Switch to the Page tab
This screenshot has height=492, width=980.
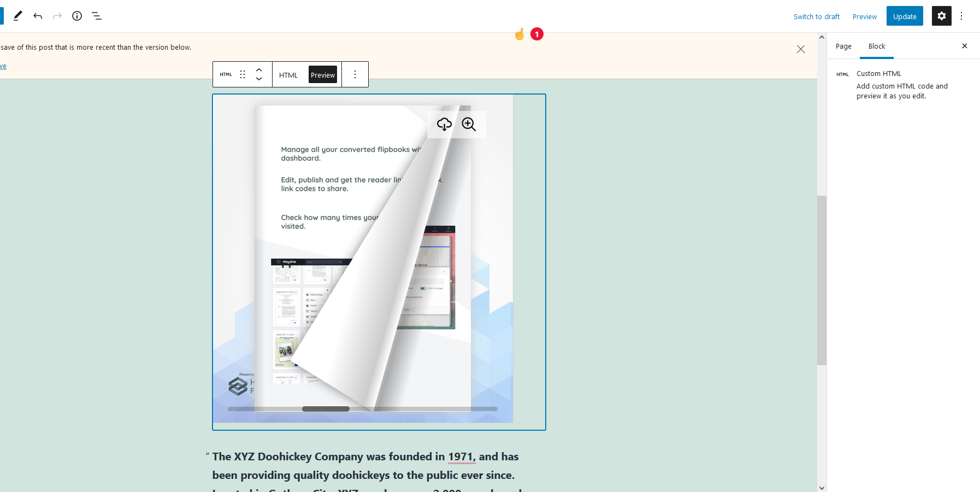[843, 46]
